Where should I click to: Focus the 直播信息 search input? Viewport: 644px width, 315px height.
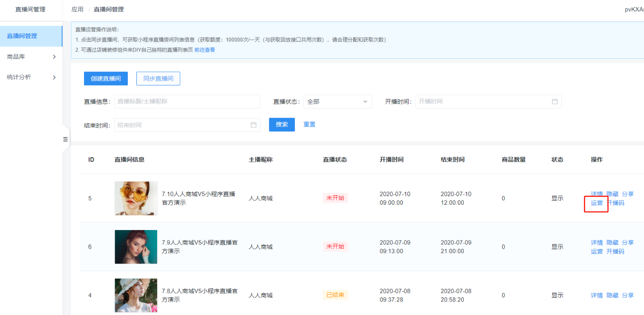[187, 102]
